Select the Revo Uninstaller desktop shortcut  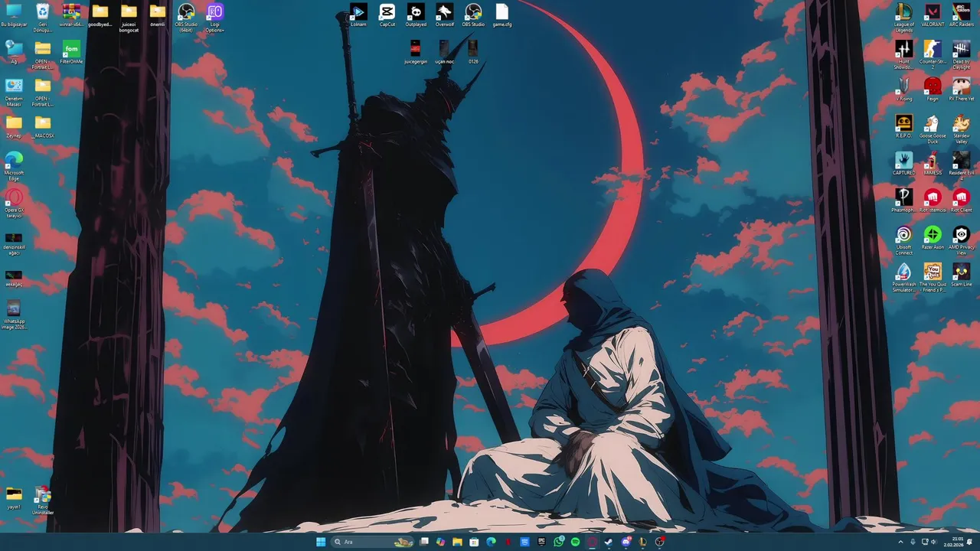pyautogui.click(x=43, y=500)
